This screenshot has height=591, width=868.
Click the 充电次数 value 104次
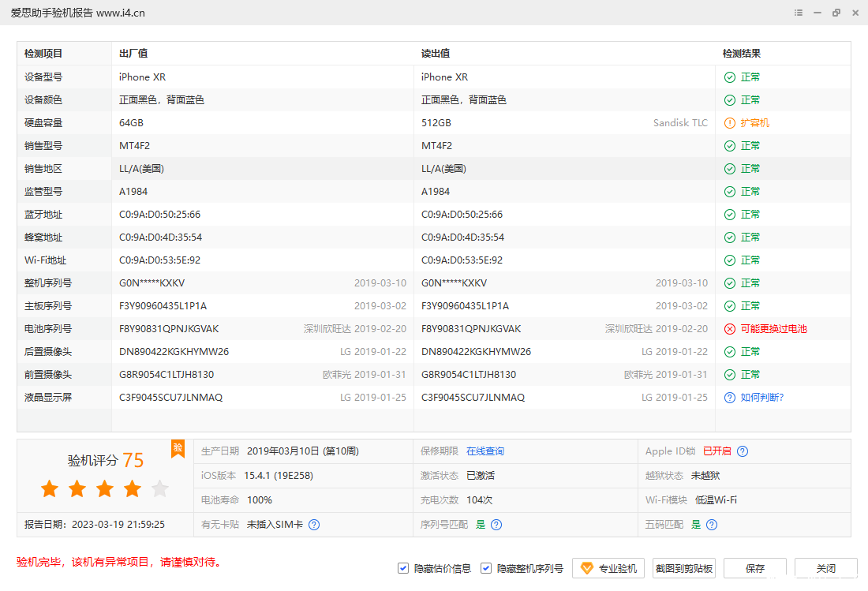[480, 500]
